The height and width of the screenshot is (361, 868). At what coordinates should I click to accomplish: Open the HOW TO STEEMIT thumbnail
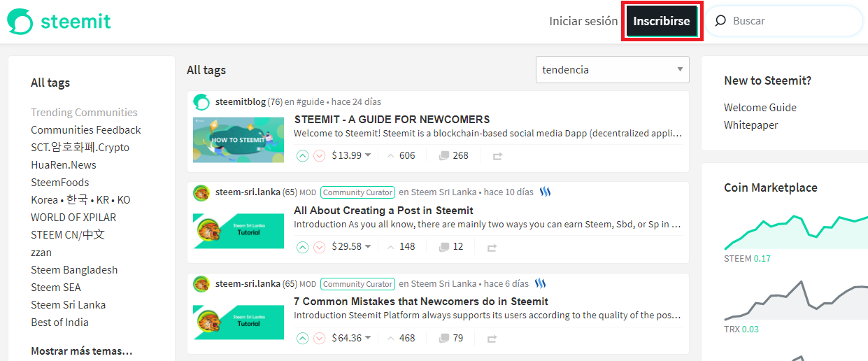coord(239,140)
